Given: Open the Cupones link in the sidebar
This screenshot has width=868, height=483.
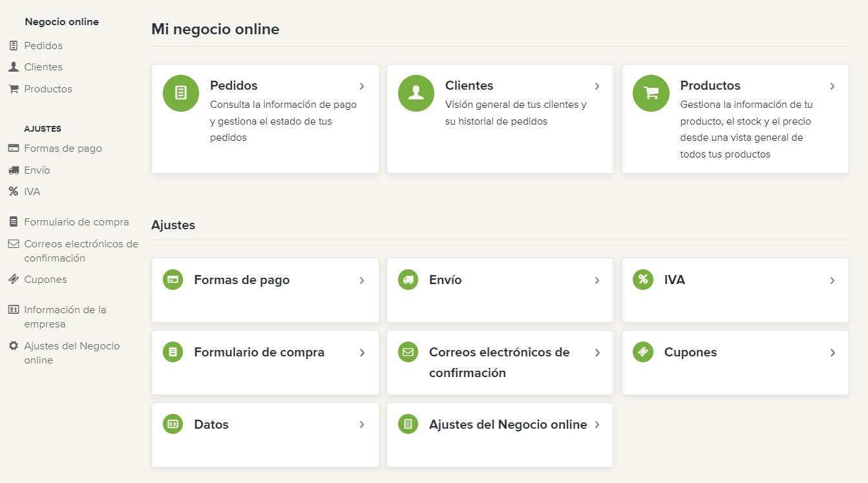Looking at the screenshot, I should 45,280.
